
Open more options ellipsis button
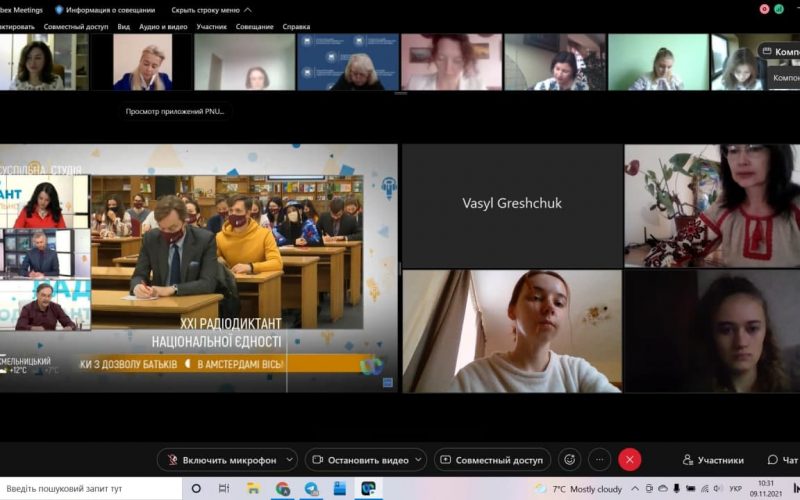600,460
